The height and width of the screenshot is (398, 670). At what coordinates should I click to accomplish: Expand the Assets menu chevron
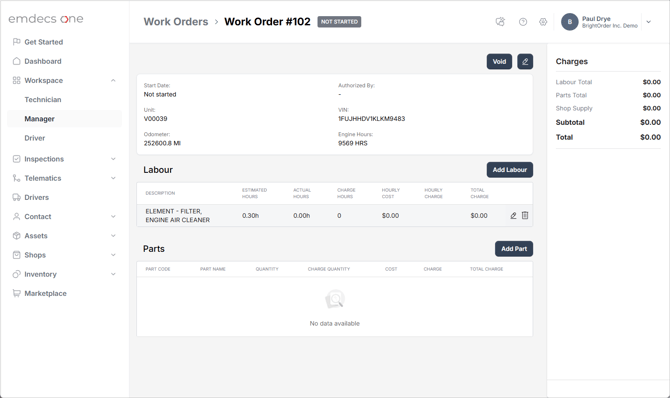tap(113, 236)
